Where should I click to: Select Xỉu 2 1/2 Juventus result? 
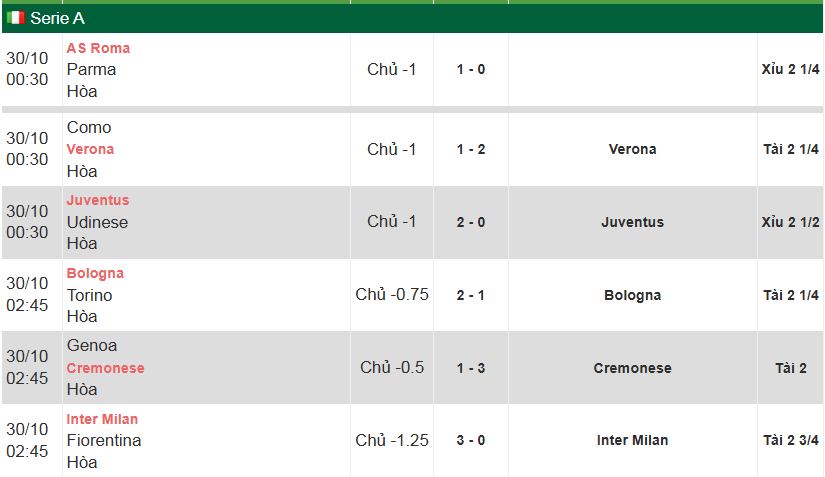(791, 222)
